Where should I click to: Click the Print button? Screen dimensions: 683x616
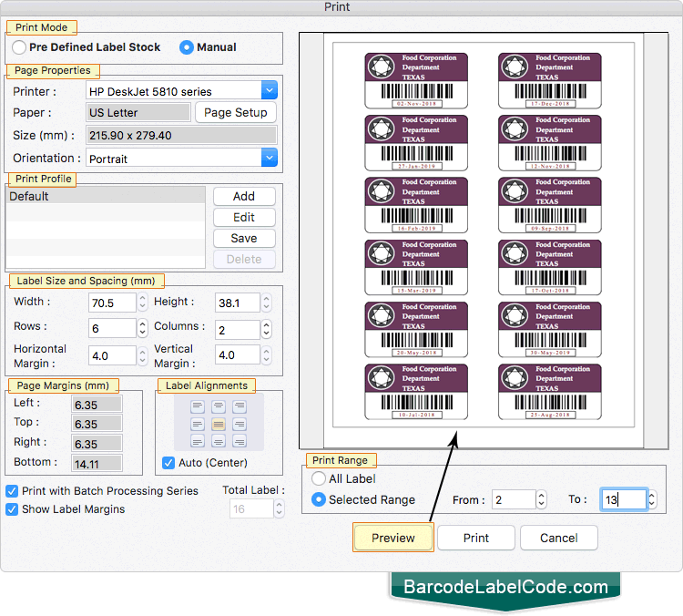click(x=476, y=538)
